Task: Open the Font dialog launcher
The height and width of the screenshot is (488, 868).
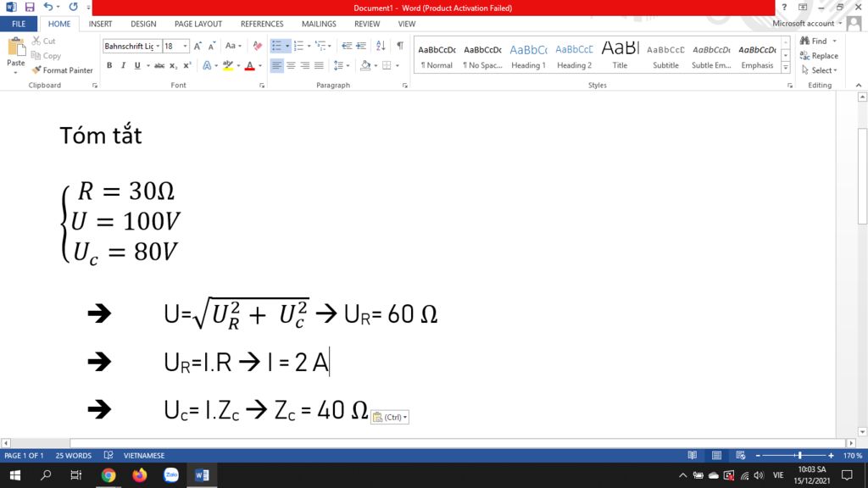Action: click(x=262, y=86)
